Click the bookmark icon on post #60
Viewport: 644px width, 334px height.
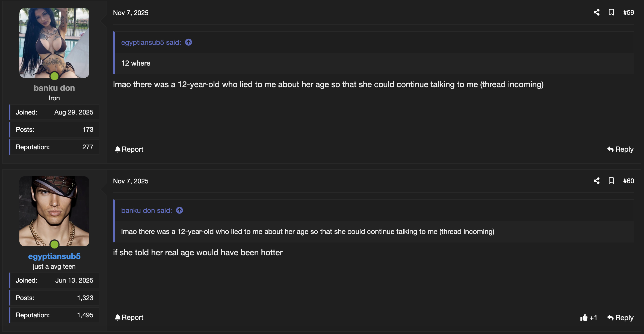[x=611, y=181]
